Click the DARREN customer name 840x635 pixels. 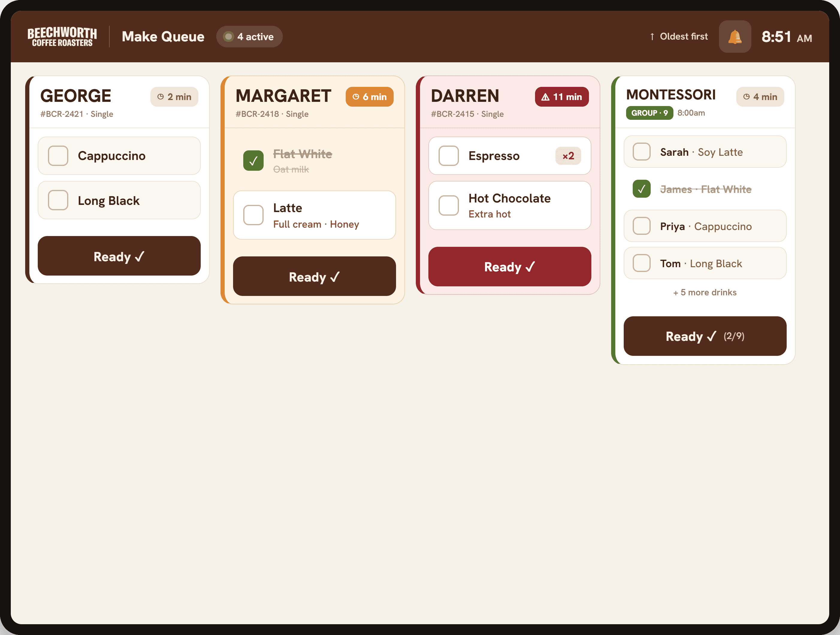(x=465, y=96)
